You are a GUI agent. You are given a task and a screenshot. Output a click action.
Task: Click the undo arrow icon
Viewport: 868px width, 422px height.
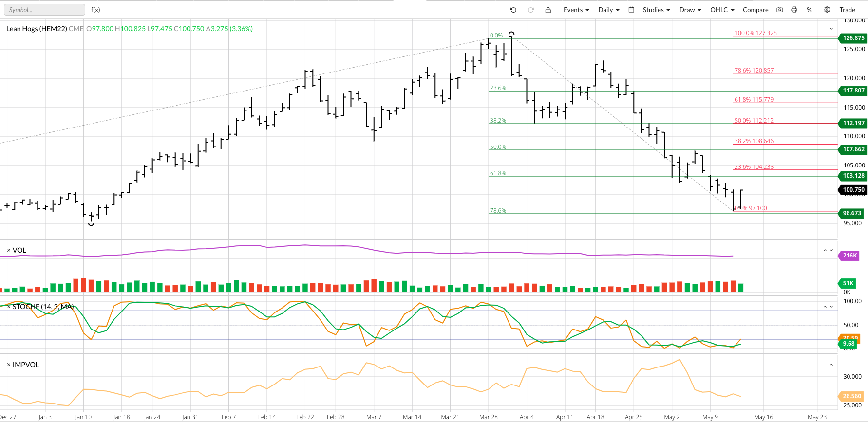point(513,10)
